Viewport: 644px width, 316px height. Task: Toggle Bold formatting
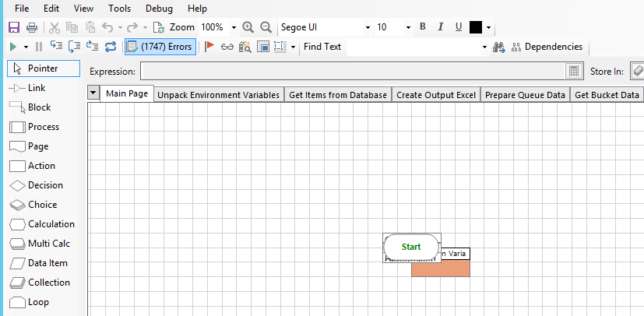[423, 27]
